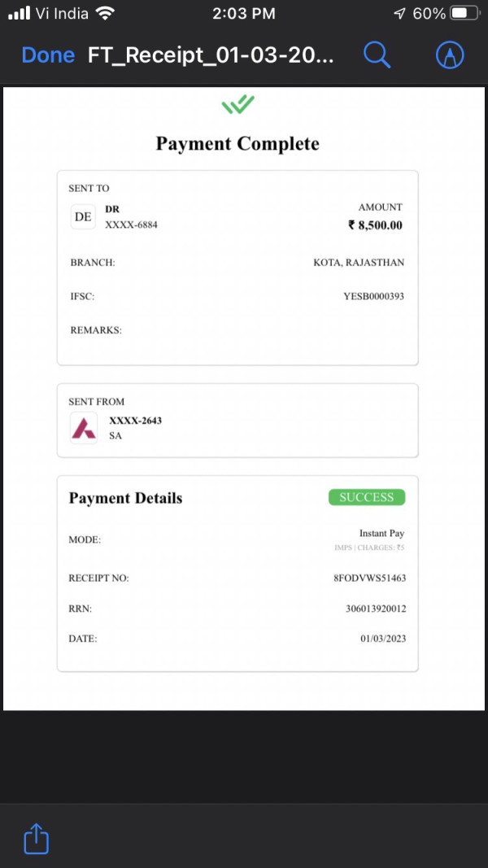Tap the FT_Receipt file name title

[211, 55]
